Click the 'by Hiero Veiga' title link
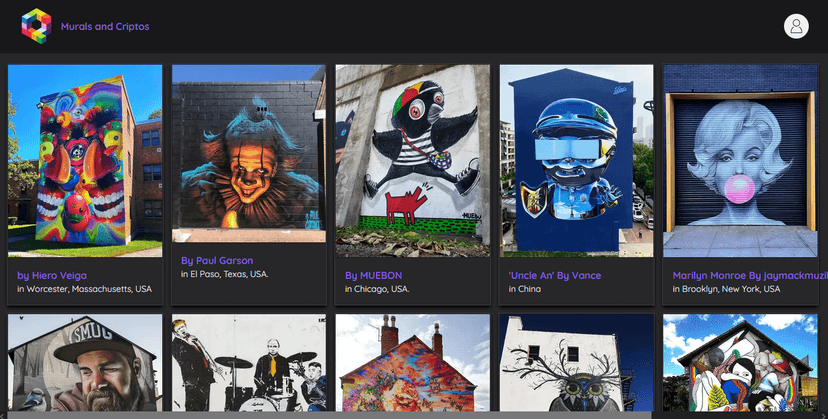 (52, 275)
